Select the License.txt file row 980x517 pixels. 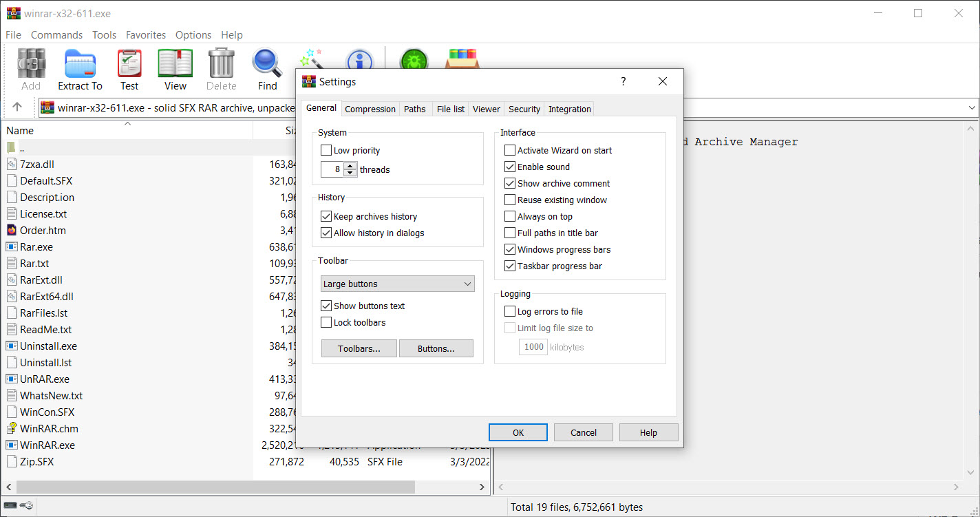pyautogui.click(x=245, y=213)
